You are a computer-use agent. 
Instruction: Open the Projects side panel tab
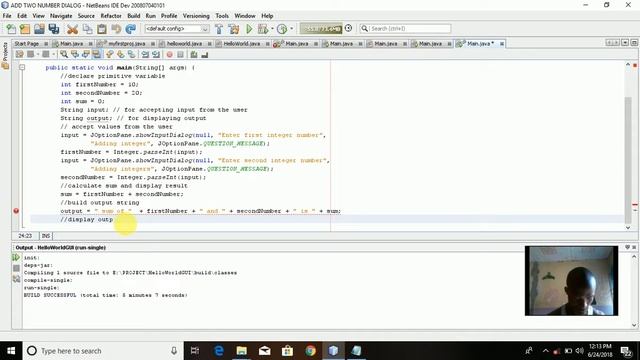[x=5, y=55]
